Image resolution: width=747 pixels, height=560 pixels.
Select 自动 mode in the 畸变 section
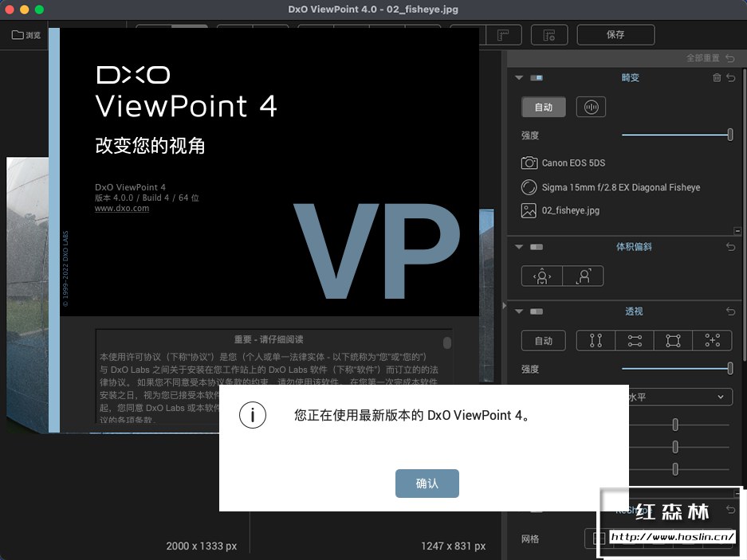point(544,108)
